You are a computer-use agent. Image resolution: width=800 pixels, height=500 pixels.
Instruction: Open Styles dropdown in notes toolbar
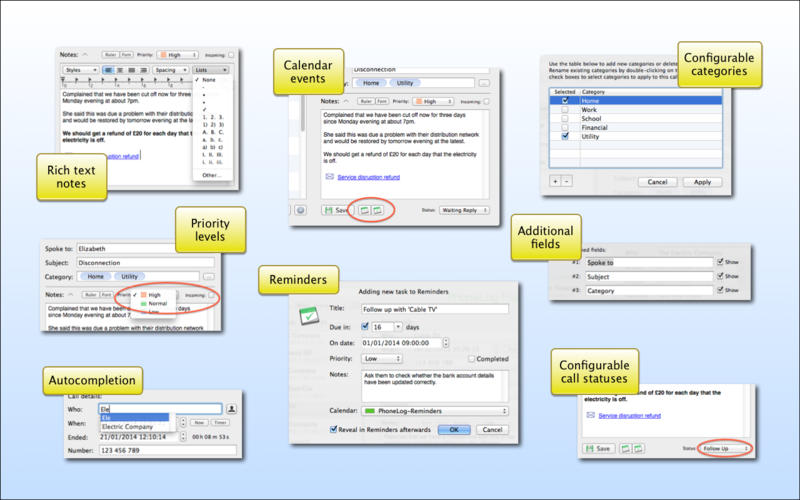point(81,70)
